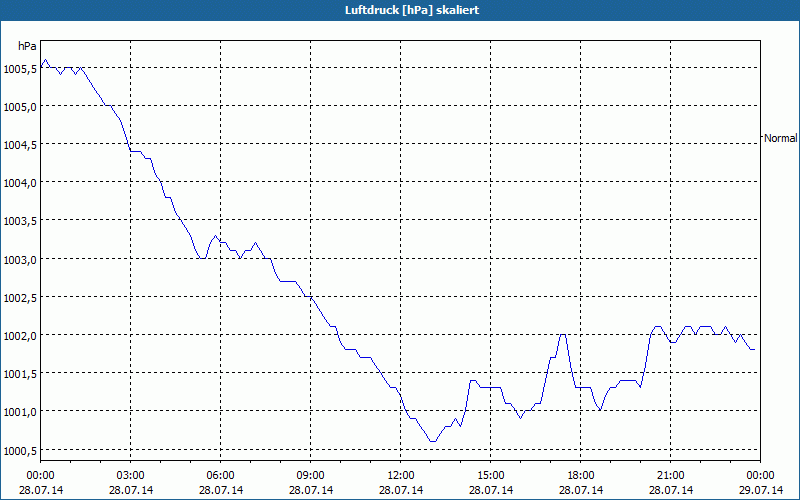Select the 'hPa' unit label

tap(27, 46)
